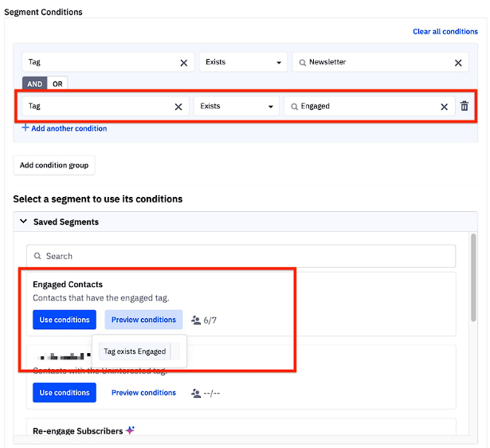Click the AI sparkle icon beside Re-engage Subscribers
Viewport: 490px width, 448px height.
click(130, 430)
